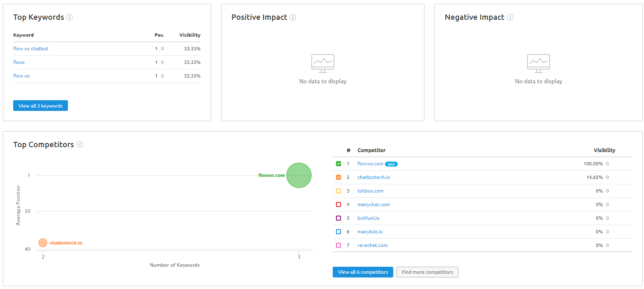Check the manybot.io competitor checkbox
The image size is (644, 289).
click(338, 232)
